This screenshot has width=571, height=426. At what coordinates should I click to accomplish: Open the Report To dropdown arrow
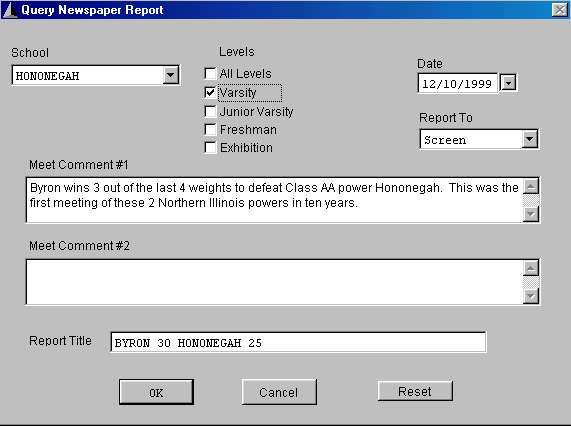pyautogui.click(x=529, y=139)
